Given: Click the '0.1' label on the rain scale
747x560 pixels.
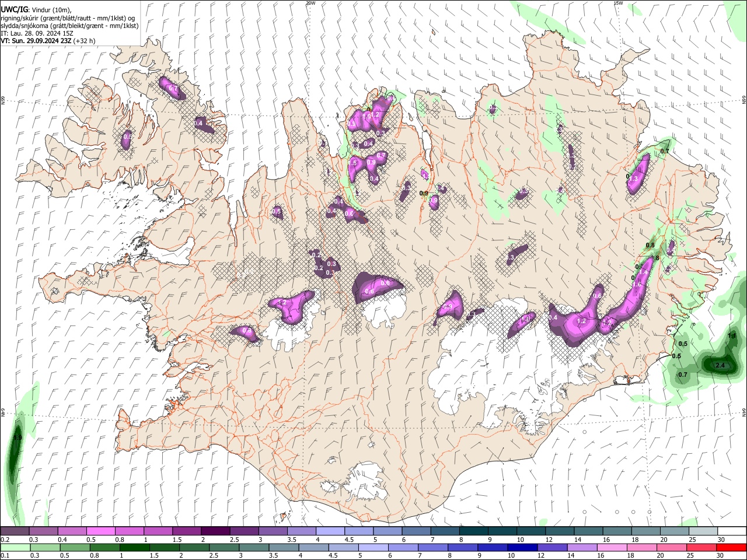Looking at the screenshot, I should pyautogui.click(x=5, y=555).
